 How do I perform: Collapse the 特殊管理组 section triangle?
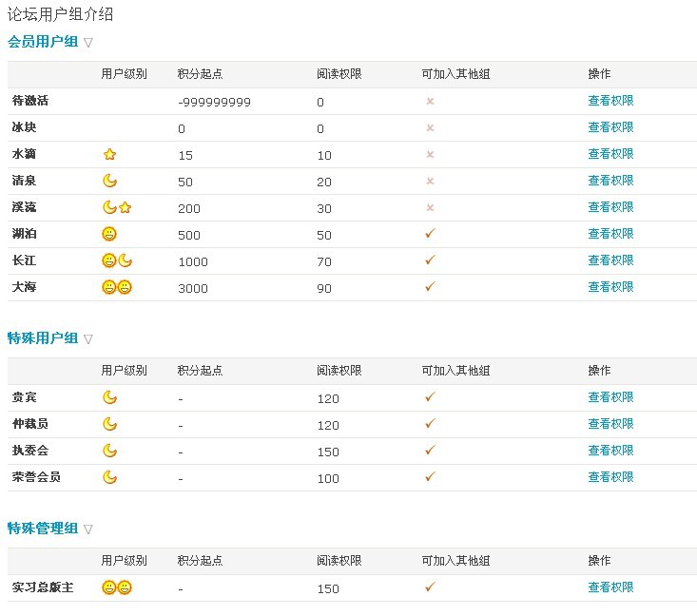pyautogui.click(x=88, y=529)
